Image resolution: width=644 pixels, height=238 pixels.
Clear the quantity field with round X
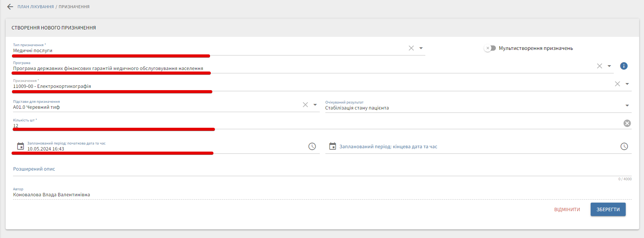(627, 123)
